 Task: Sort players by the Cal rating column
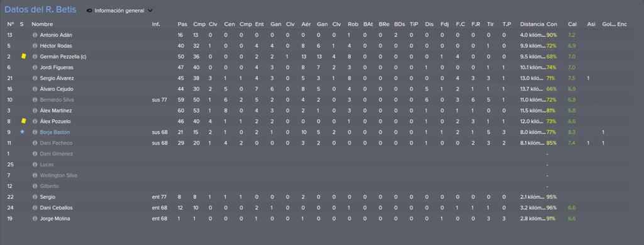point(572,25)
